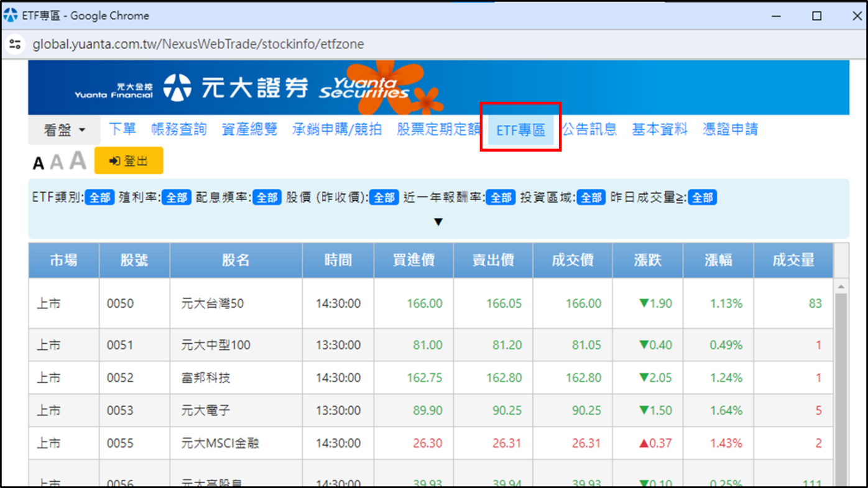
Task: Click the buy price 26.30
Action: point(428,444)
